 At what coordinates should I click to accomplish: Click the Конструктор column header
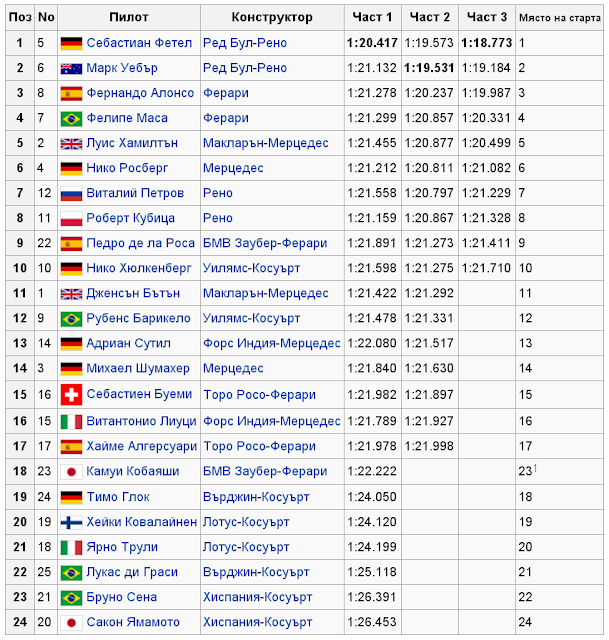pos(272,17)
